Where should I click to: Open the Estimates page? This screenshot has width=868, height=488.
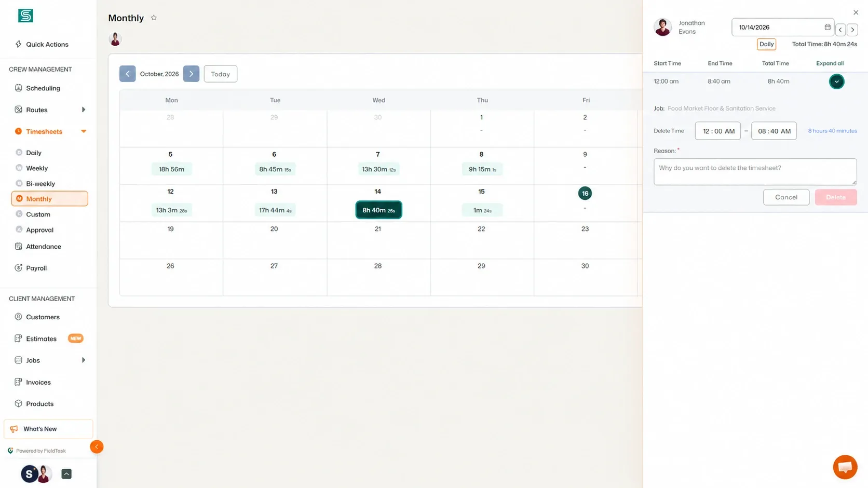pyautogui.click(x=41, y=339)
